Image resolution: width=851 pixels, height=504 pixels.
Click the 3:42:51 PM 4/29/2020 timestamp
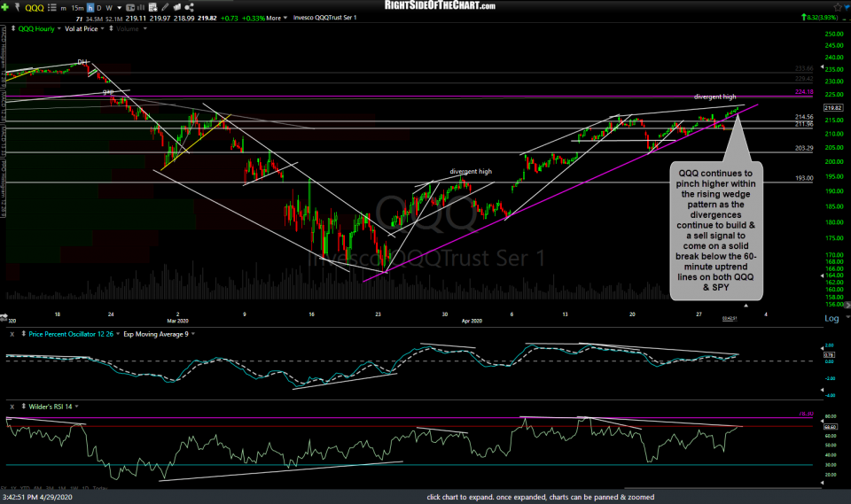[37, 497]
